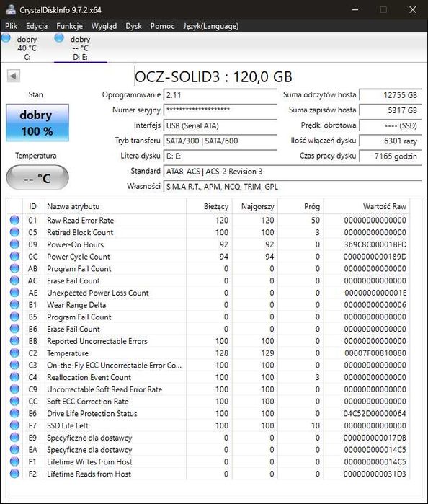Image resolution: width=428 pixels, height=504 pixels.
Task: Click the Oprogramowanie value field 2.11
Action: point(220,95)
